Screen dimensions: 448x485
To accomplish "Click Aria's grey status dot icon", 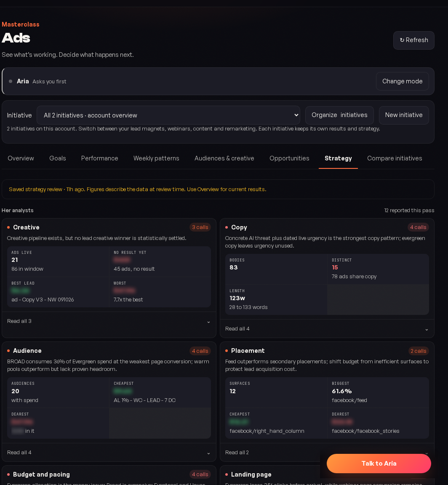I will 11,81.
